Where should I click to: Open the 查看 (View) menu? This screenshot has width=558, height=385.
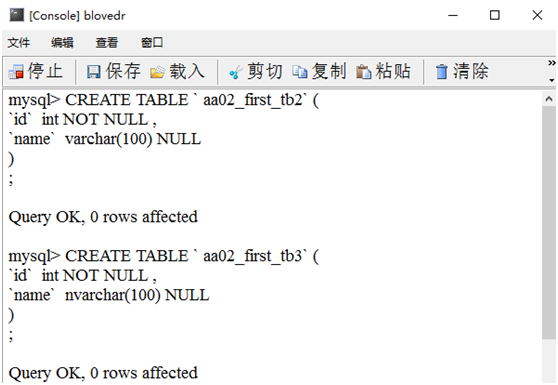pyautogui.click(x=107, y=43)
